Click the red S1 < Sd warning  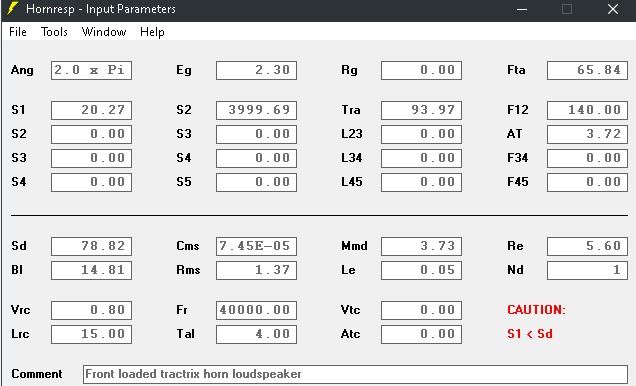click(530, 334)
